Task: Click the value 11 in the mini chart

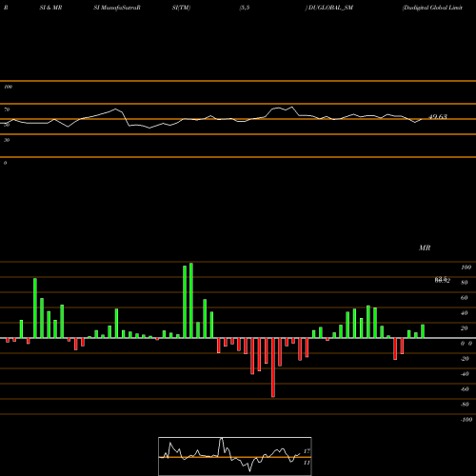Action: [x=307, y=463]
